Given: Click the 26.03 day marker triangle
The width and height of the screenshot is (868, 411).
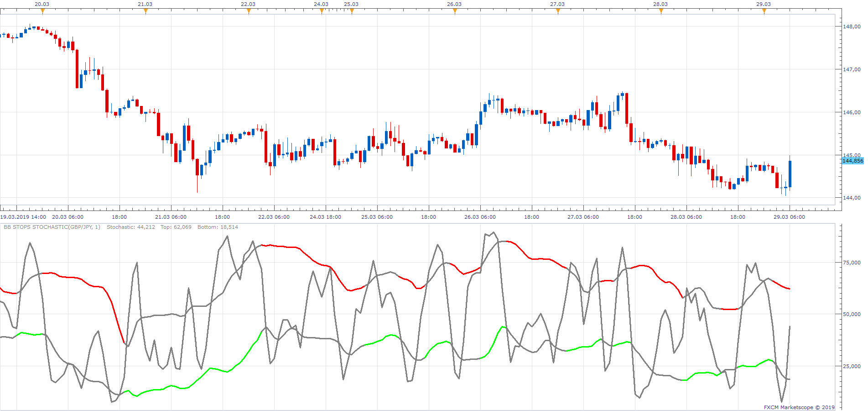Looking at the screenshot, I should (455, 11).
